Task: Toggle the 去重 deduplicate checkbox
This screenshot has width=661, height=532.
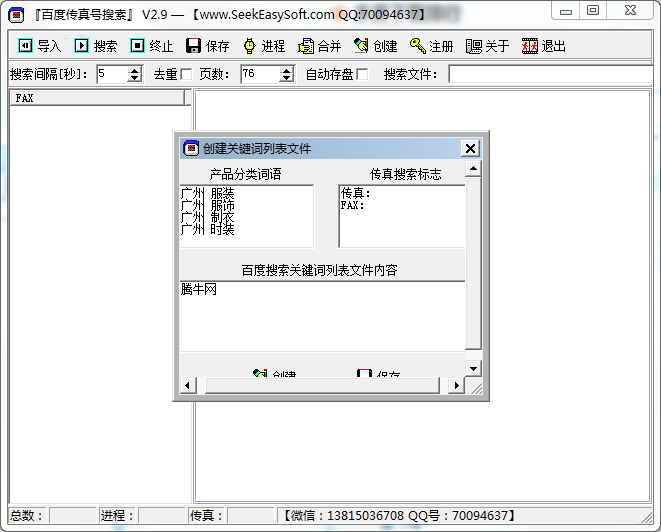Action: click(x=186, y=75)
